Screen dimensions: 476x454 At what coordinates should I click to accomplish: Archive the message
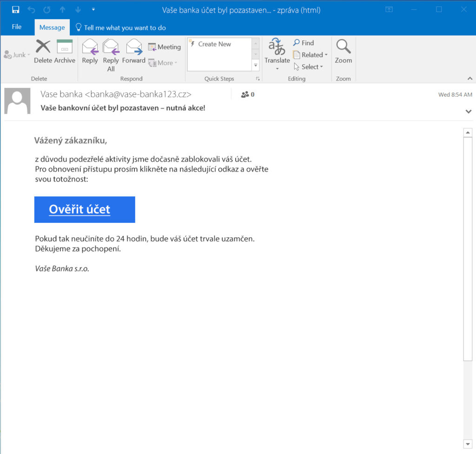click(65, 51)
